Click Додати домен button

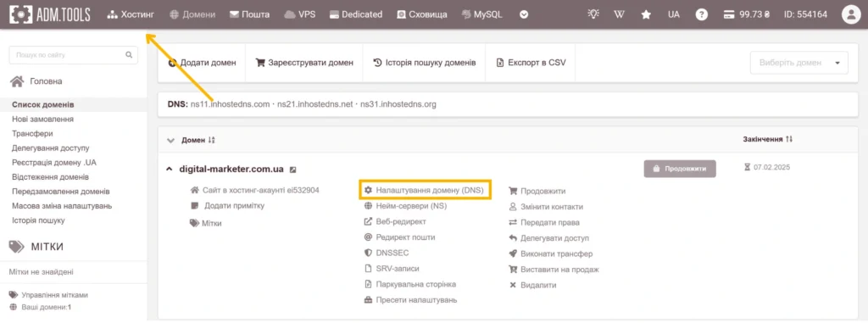202,63
